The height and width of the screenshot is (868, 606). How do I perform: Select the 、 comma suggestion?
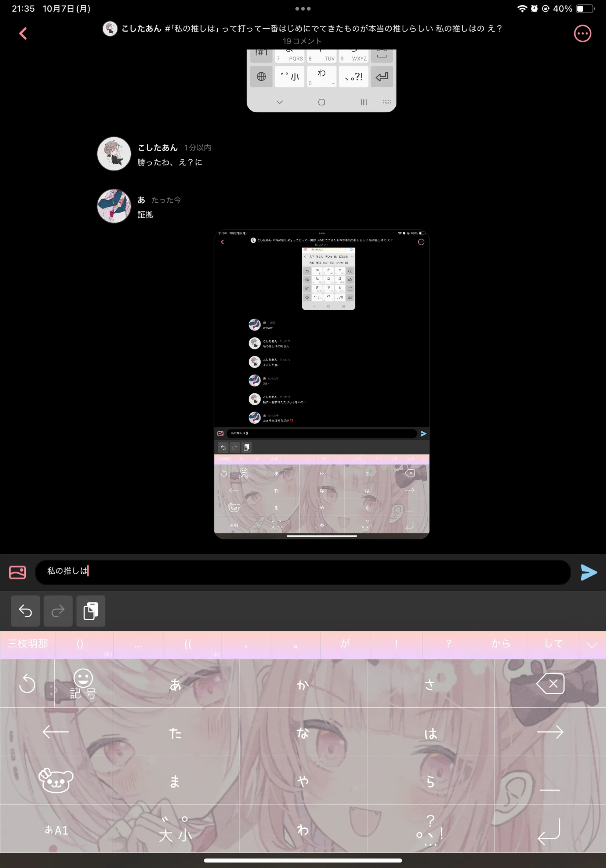pos(246,645)
